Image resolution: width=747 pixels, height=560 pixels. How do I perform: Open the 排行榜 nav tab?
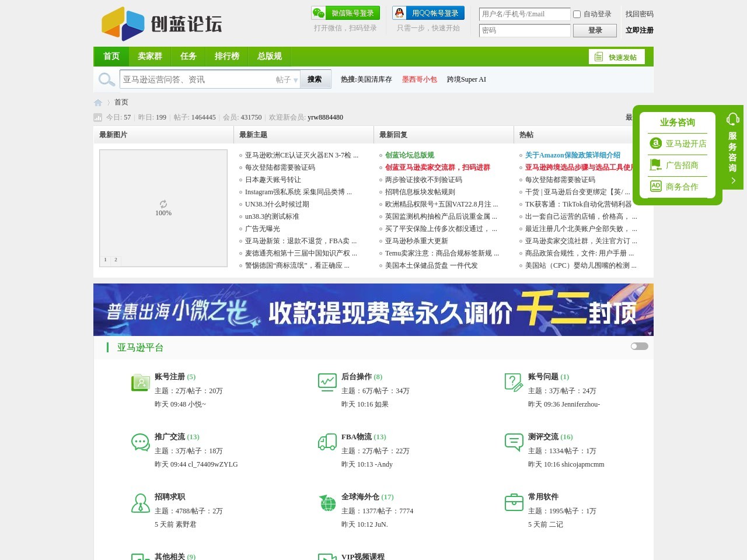(x=227, y=57)
